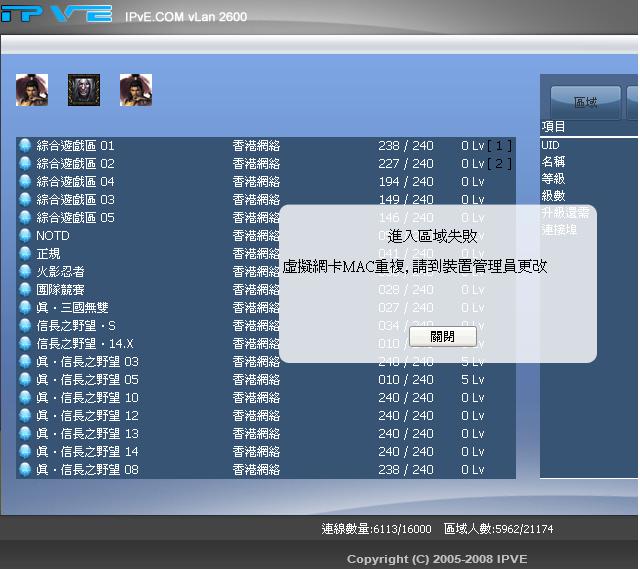Click the globe icon beside 真．三國無雙
Image resolution: width=640 pixels, height=569 pixels.
(25, 307)
